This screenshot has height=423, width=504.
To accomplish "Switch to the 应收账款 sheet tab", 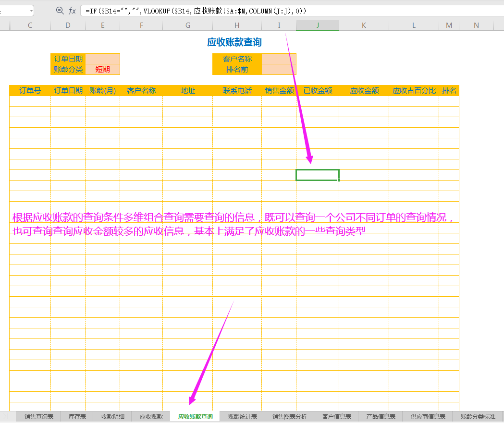I will pos(151,416).
